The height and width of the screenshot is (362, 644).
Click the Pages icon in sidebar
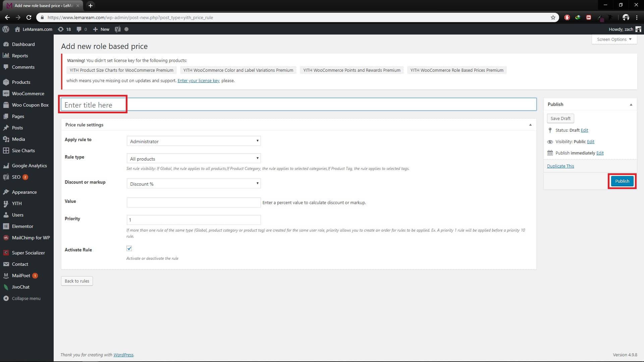click(x=6, y=116)
